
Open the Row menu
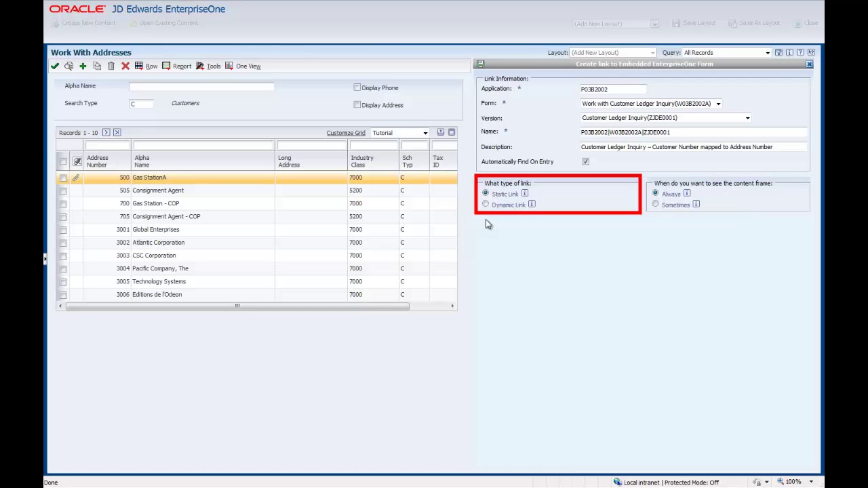146,66
